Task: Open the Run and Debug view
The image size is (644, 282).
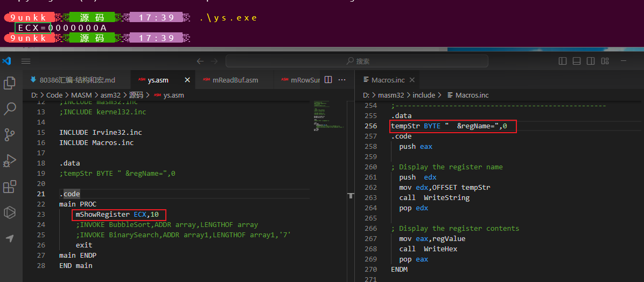Action: pos(10,161)
